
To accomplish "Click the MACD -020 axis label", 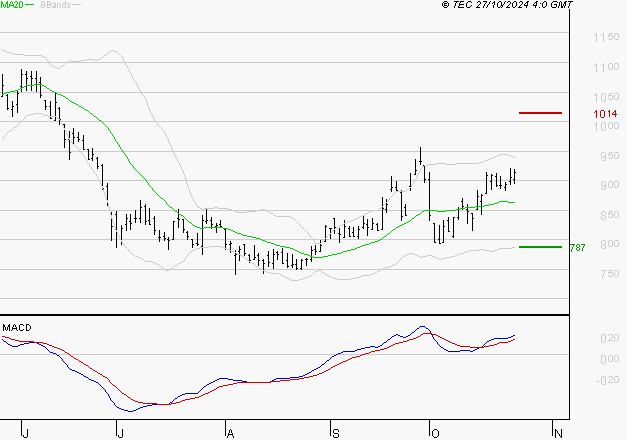I will point(607,380).
